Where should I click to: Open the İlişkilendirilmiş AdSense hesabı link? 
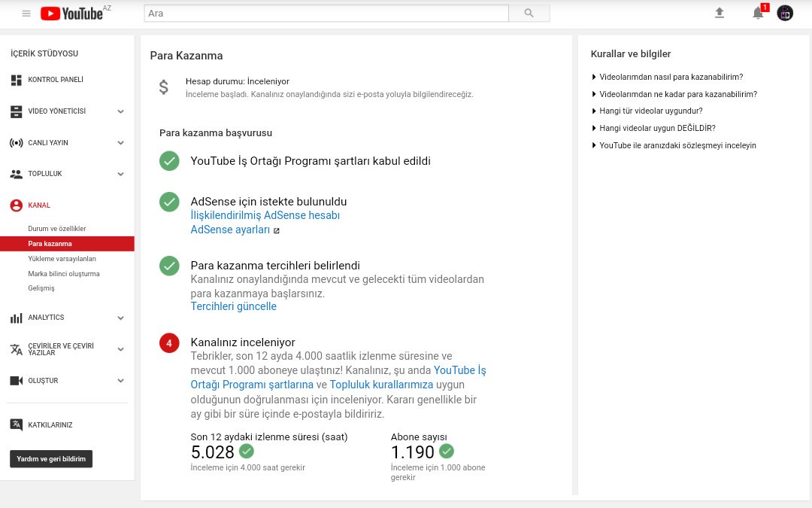click(265, 216)
